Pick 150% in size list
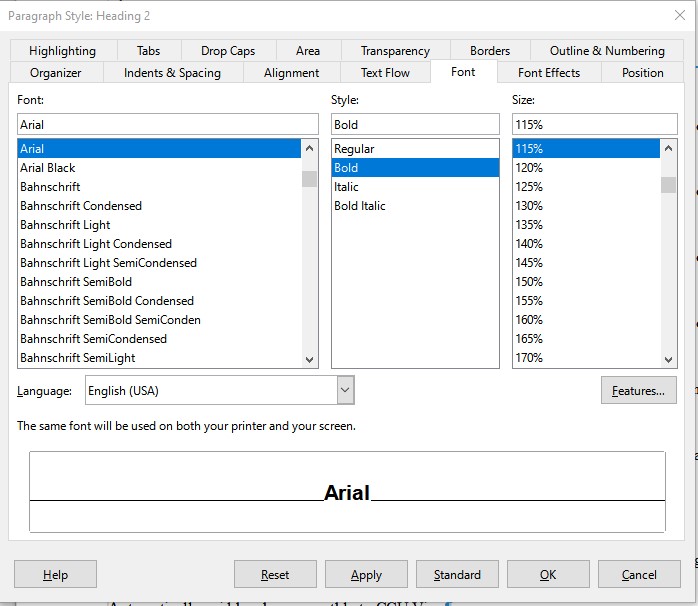Image resolution: width=698 pixels, height=606 pixels. click(x=529, y=282)
